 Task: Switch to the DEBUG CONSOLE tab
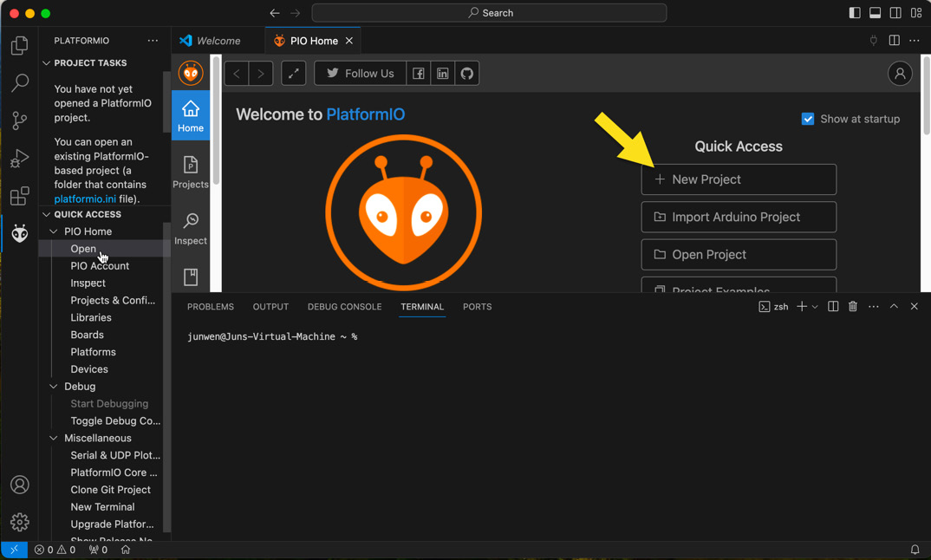pos(344,306)
